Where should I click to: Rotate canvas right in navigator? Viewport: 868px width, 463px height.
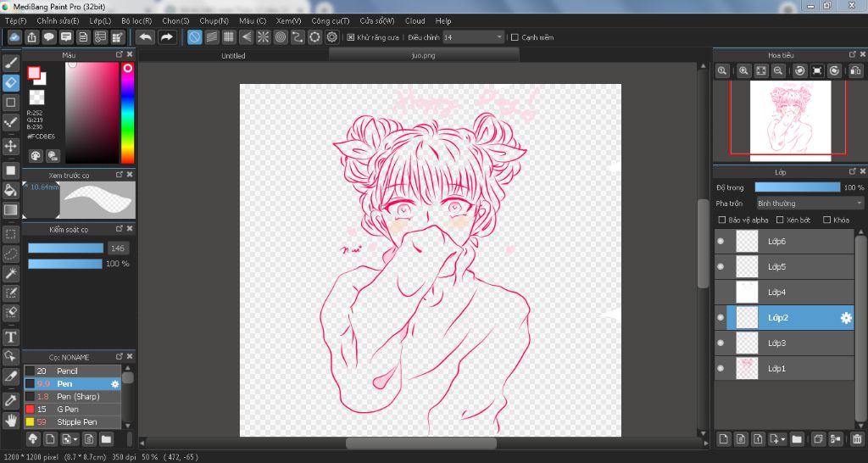(x=835, y=70)
